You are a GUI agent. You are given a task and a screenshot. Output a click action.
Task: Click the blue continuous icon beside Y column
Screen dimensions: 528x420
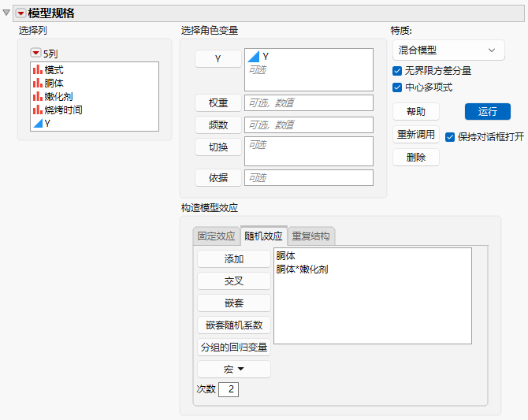[38, 123]
